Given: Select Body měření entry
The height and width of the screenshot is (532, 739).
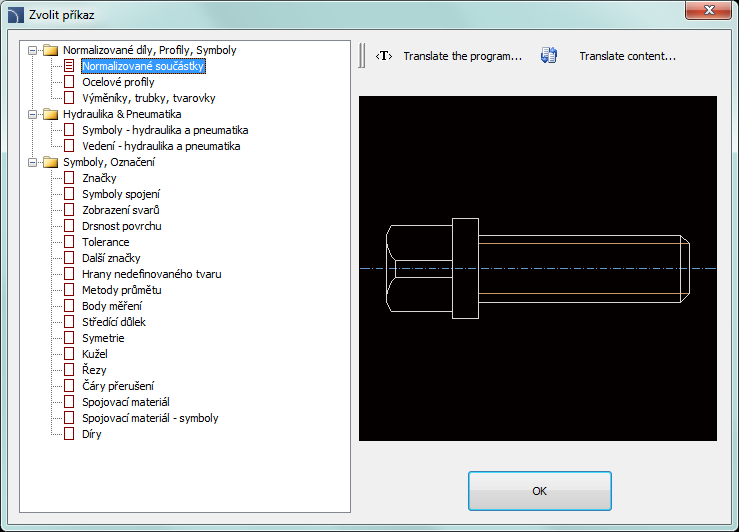Looking at the screenshot, I should (112, 306).
